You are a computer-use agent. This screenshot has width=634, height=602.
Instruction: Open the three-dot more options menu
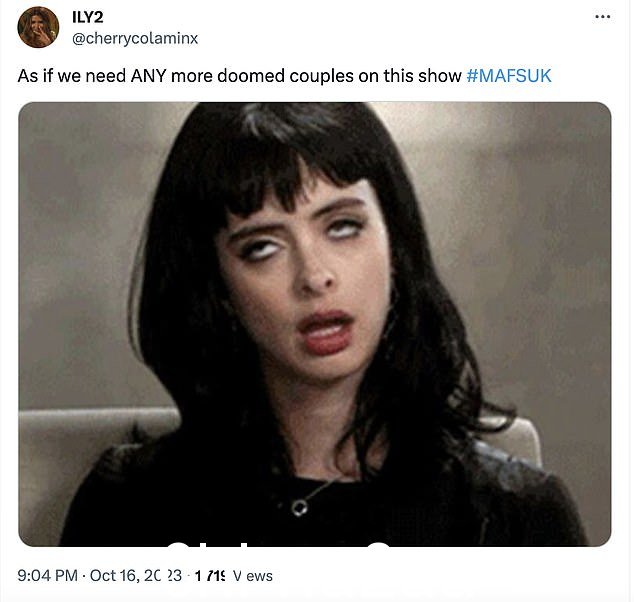(x=602, y=17)
